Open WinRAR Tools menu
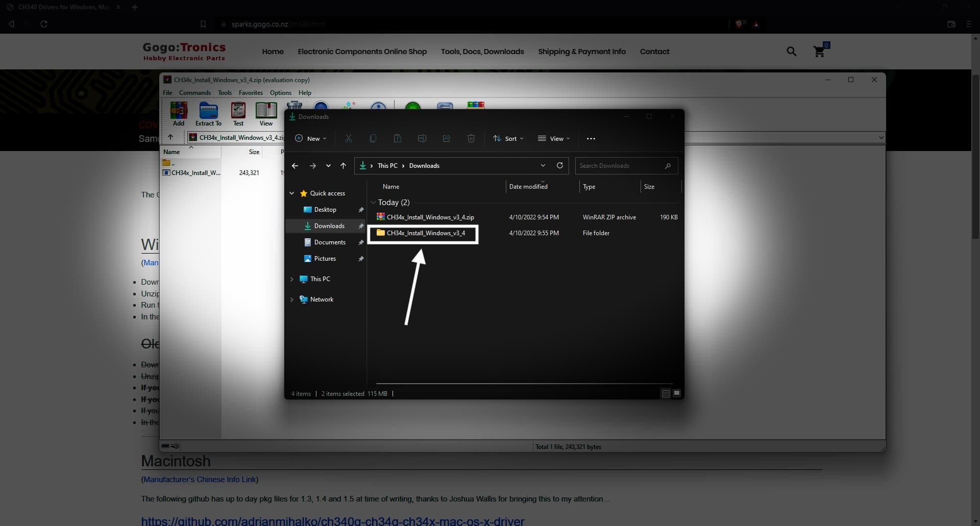The width and height of the screenshot is (980, 526). click(225, 93)
